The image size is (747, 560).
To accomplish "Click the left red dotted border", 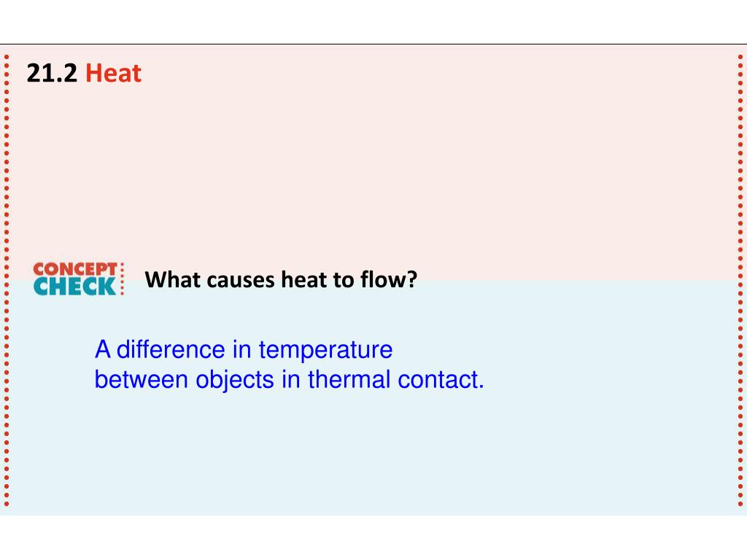I will click(x=7, y=281).
